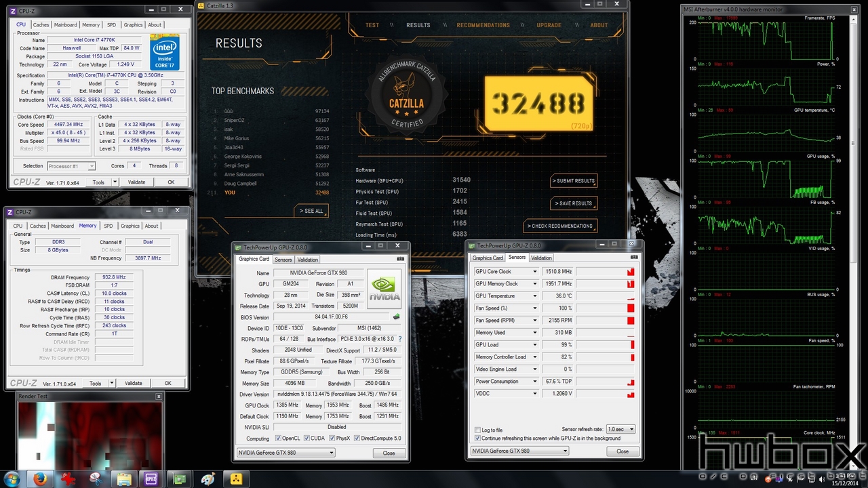Image resolution: width=868 pixels, height=488 pixels.
Task: Open the GPU selector dropdown in GPU-Z Sensors window
Action: [x=519, y=451]
